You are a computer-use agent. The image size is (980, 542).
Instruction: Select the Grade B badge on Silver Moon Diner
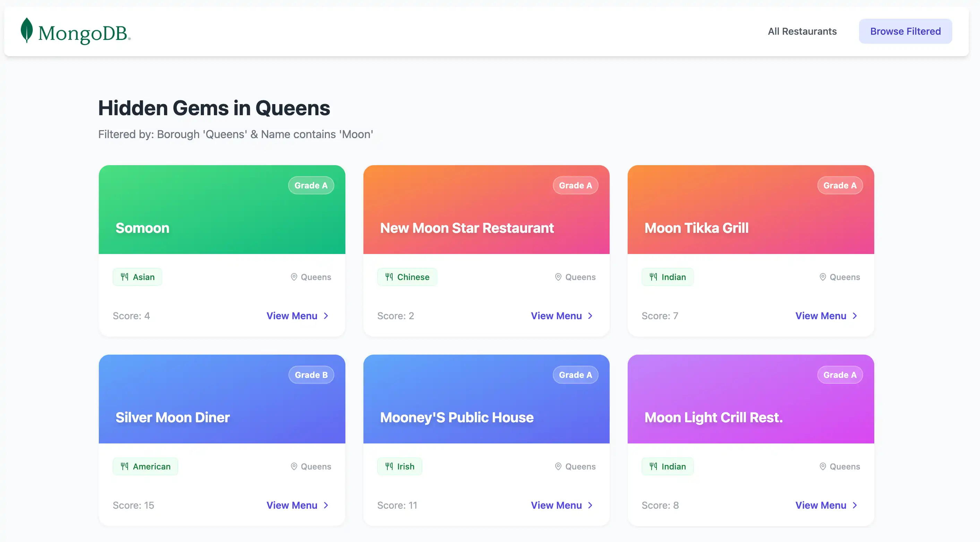point(311,374)
